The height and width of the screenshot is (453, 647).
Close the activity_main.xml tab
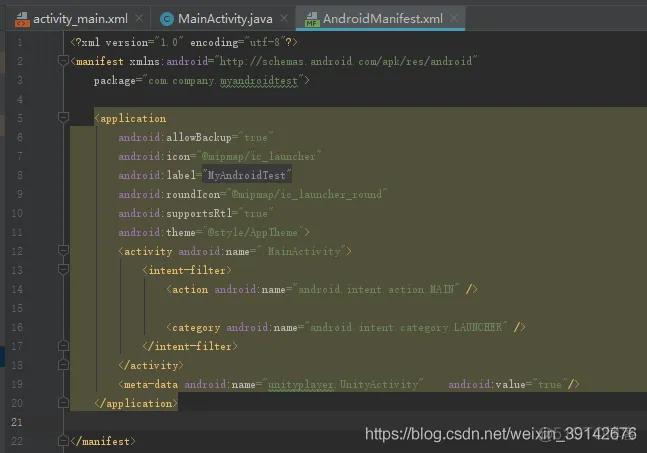point(139,19)
